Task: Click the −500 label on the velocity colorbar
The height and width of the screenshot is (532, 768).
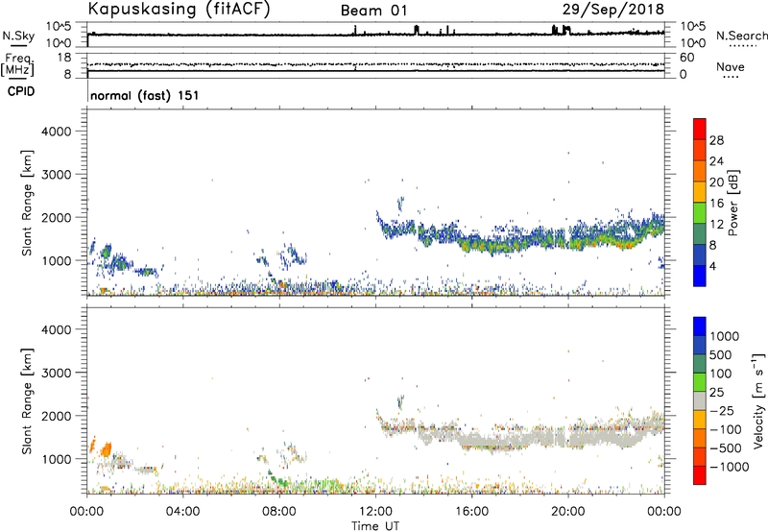Action: click(x=726, y=447)
